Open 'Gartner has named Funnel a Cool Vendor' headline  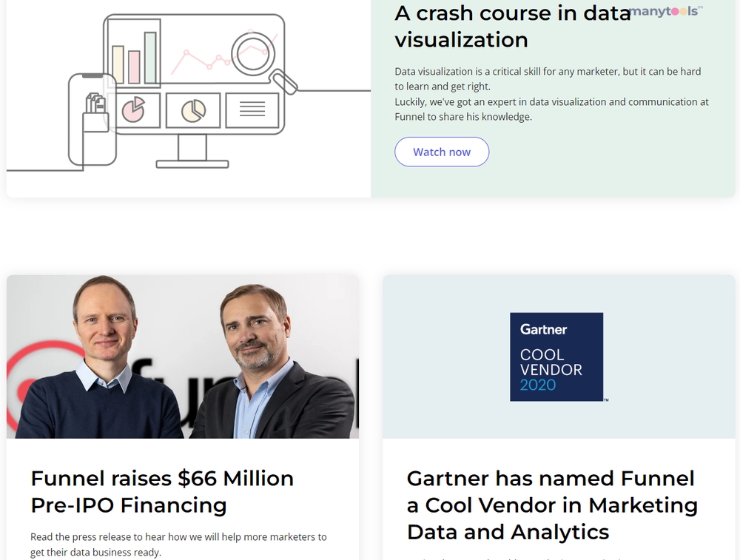point(552,505)
